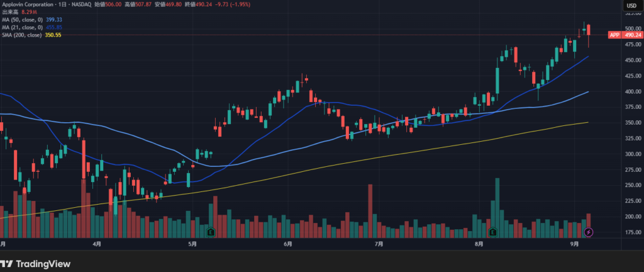Open the TradingView logo link
The height and width of the screenshot is (272, 644).
tap(35, 264)
